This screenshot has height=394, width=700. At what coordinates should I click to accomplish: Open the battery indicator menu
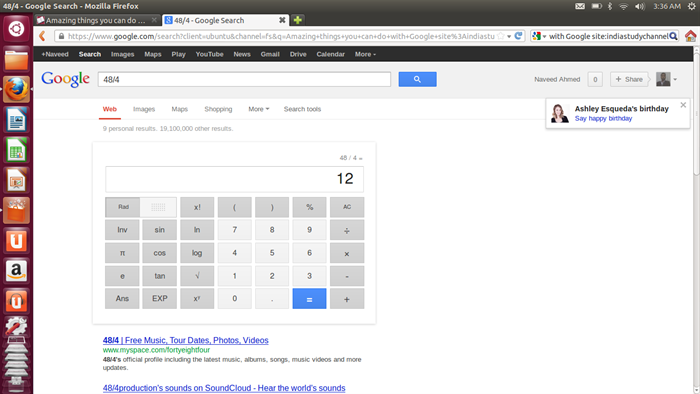click(x=596, y=6)
